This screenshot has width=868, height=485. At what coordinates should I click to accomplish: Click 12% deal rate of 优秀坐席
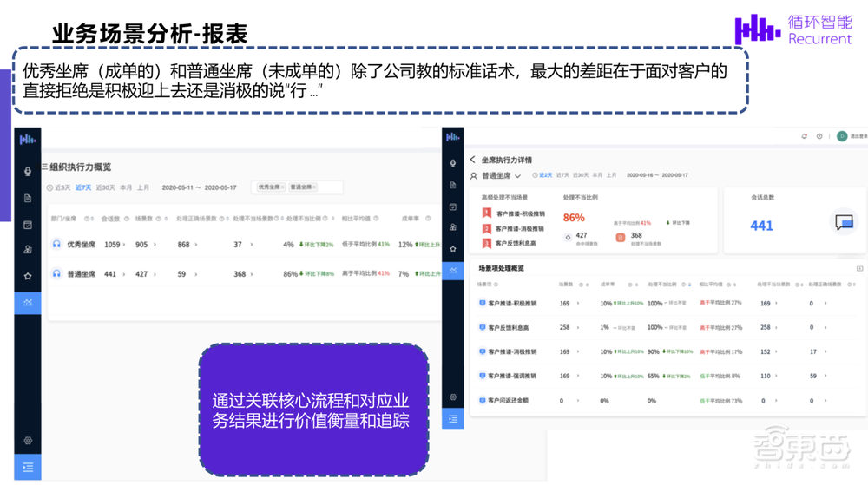coord(405,245)
